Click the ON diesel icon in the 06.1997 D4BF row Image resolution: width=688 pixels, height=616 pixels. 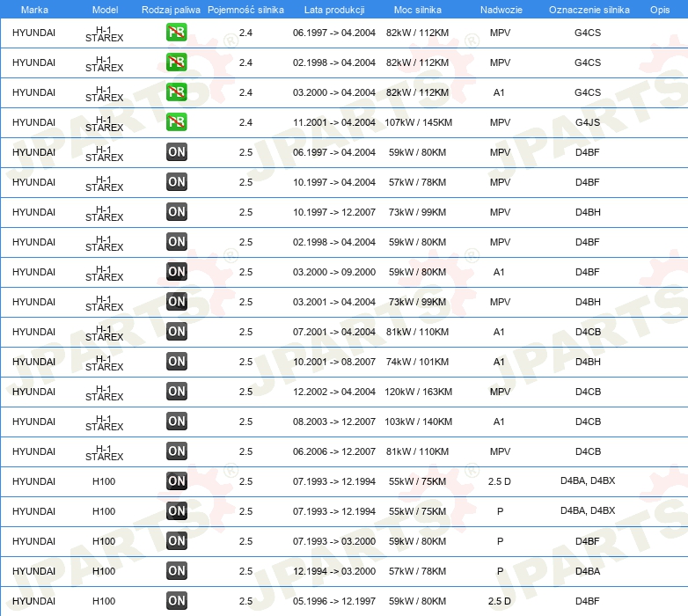pos(177,152)
